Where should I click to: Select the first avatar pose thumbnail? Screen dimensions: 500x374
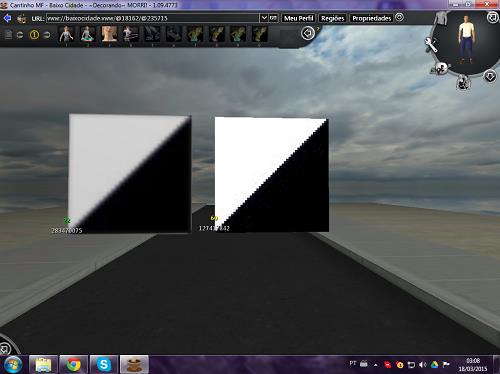[x=66, y=35]
